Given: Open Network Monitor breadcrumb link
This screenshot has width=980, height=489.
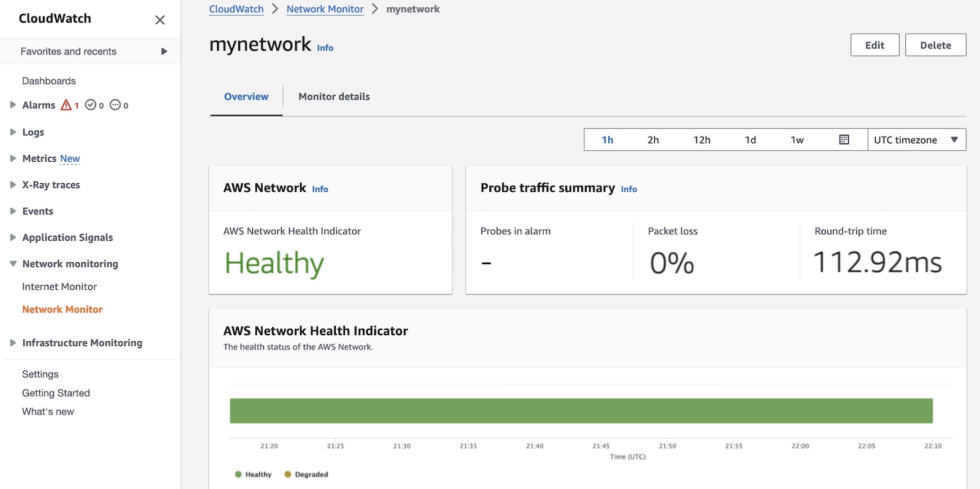Looking at the screenshot, I should [x=325, y=9].
